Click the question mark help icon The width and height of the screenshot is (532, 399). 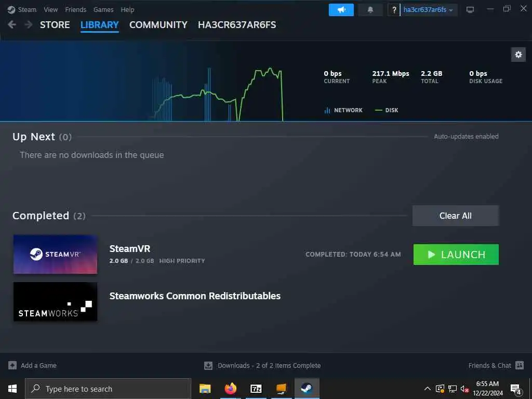tap(394, 10)
